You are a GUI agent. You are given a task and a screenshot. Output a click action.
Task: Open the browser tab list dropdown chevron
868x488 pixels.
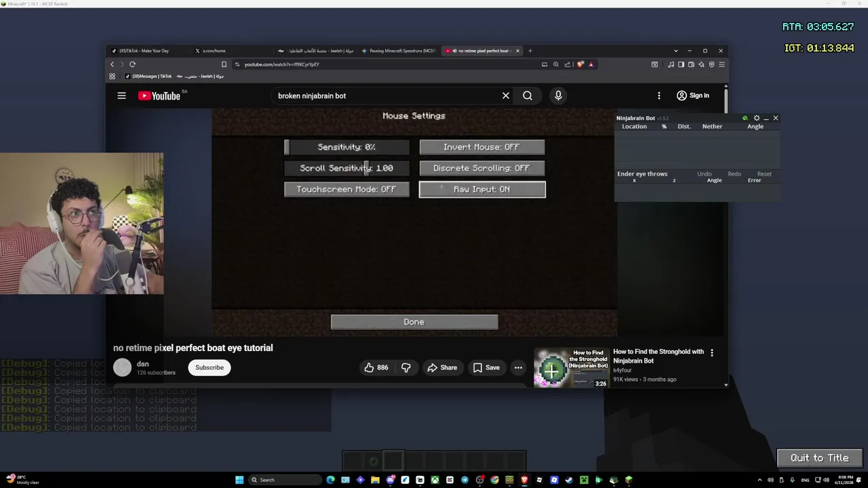[675, 51]
